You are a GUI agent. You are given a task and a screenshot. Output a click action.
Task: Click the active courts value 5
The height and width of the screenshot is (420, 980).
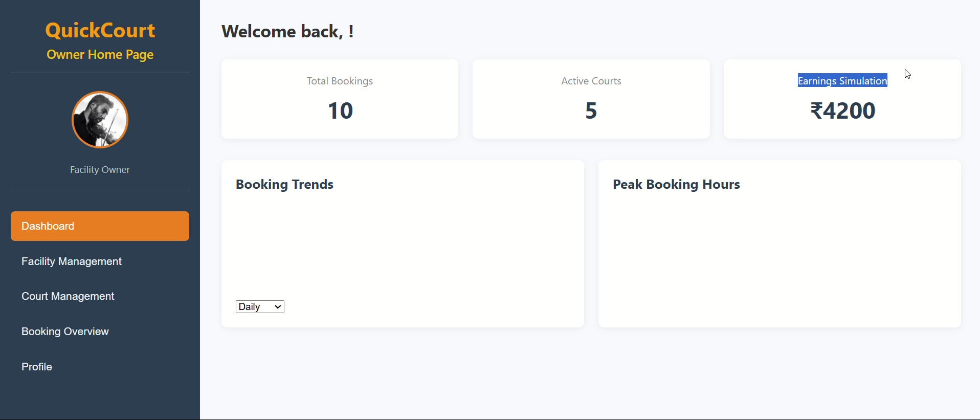591,110
